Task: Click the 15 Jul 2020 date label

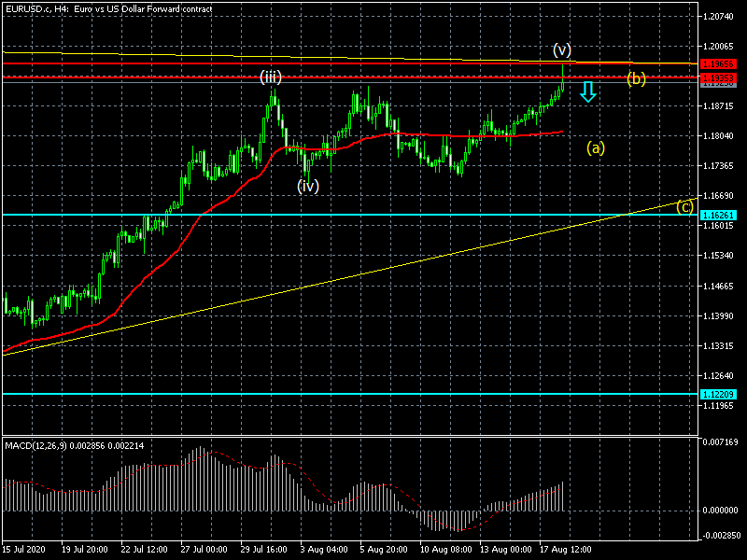Action: coord(23,550)
